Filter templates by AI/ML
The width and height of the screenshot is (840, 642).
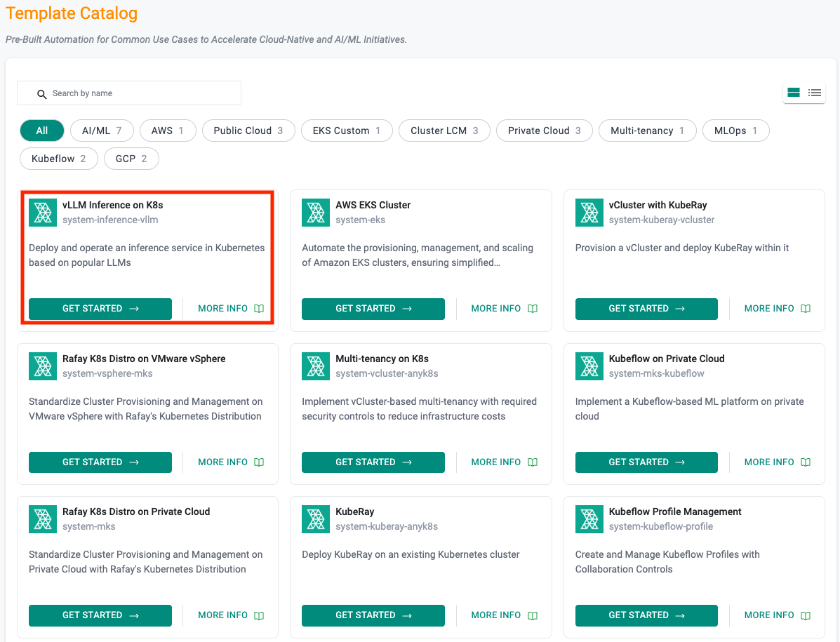click(x=102, y=131)
